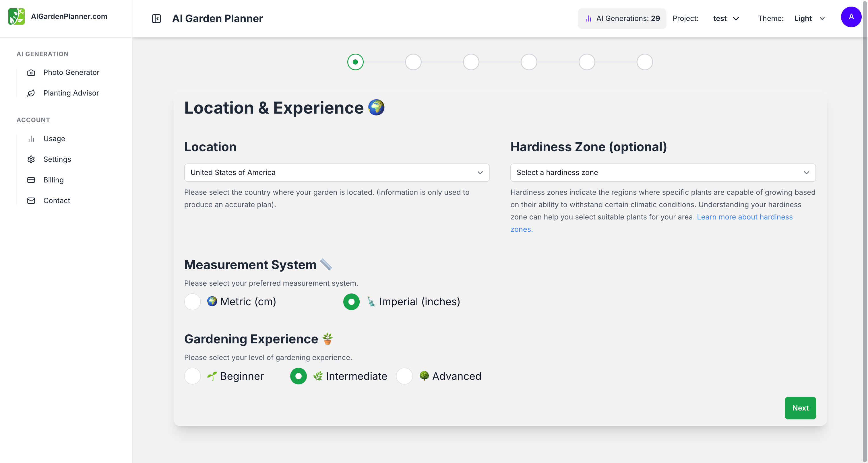Viewport: 868px width, 463px height.
Task: Click the Contact account icon
Action: [31, 200]
